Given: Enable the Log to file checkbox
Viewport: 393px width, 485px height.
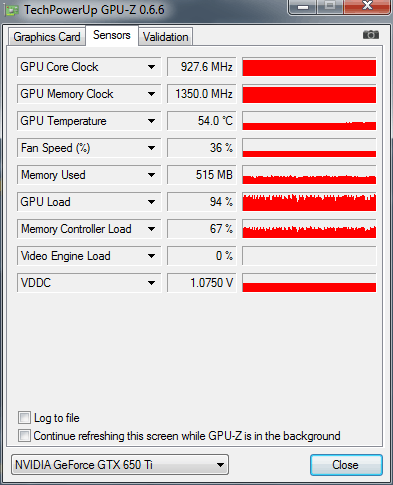Looking at the screenshot, I should tap(24, 417).
